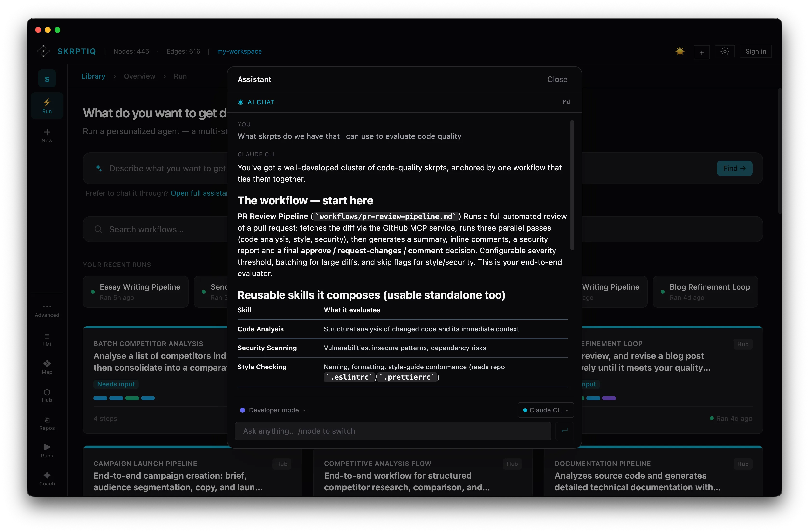The width and height of the screenshot is (809, 532).
Task: Open settings via the gear icon
Action: (x=725, y=51)
